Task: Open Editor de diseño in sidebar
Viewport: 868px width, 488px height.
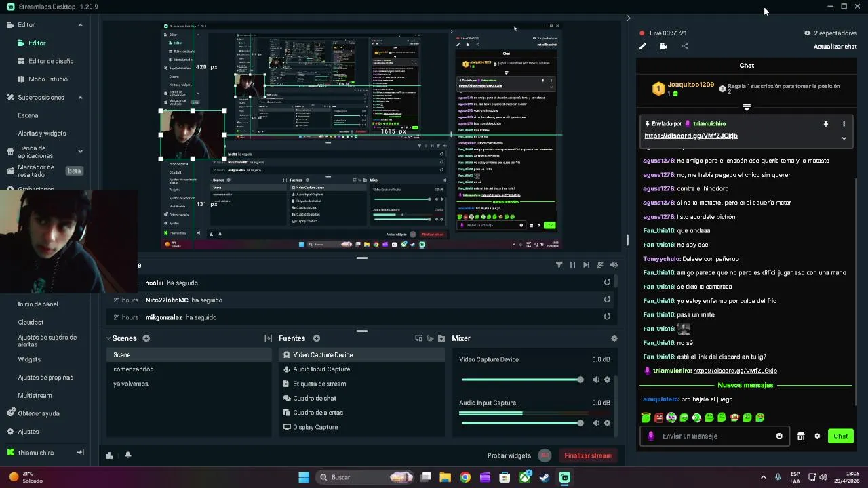Action: (51, 61)
